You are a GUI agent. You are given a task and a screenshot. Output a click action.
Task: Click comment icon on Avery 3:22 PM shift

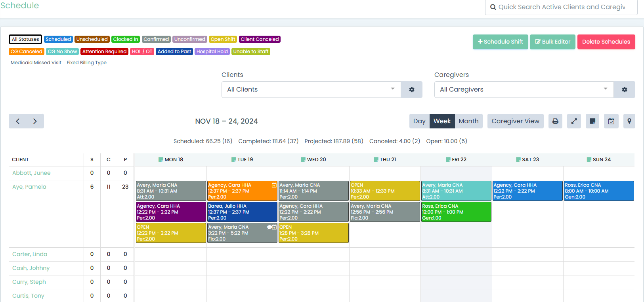click(269, 227)
